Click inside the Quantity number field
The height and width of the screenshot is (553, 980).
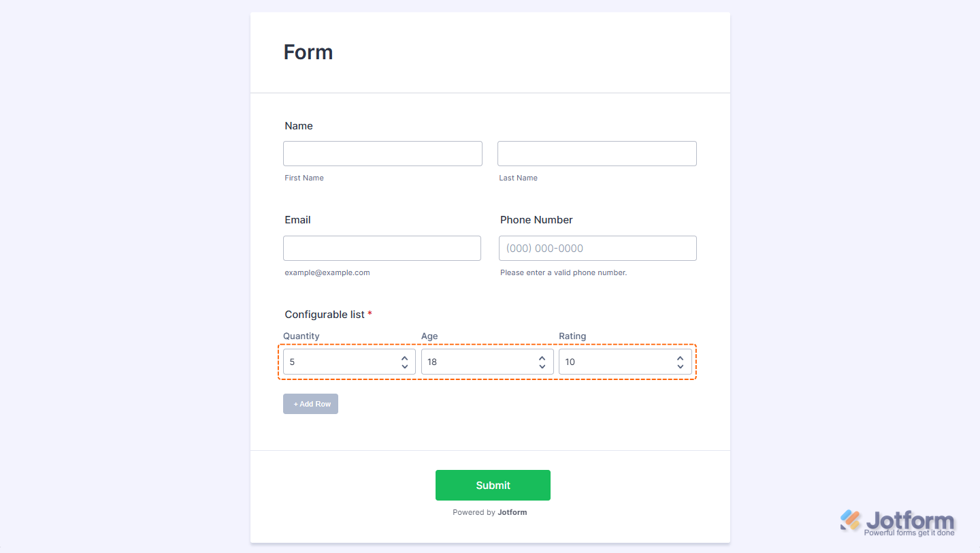click(340, 362)
